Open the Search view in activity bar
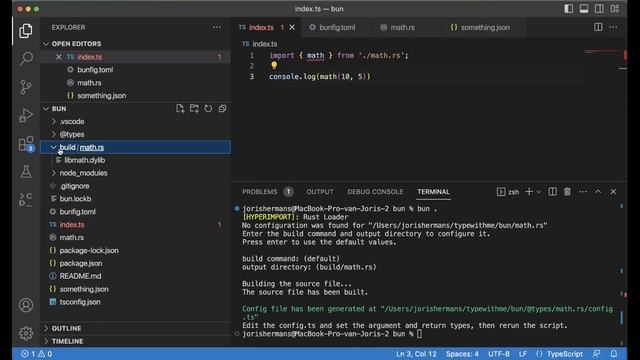The height and width of the screenshot is (360, 640). pyautogui.click(x=26, y=59)
